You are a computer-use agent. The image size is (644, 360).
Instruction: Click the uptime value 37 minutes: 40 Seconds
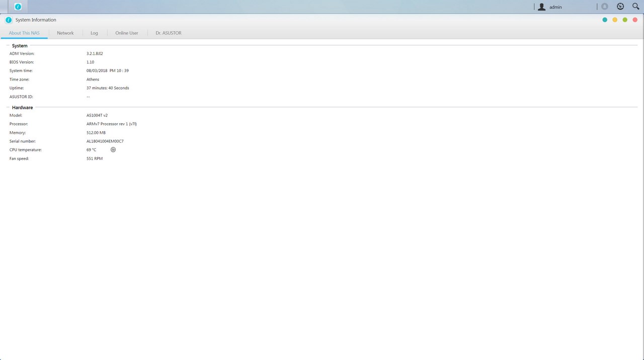coord(108,88)
